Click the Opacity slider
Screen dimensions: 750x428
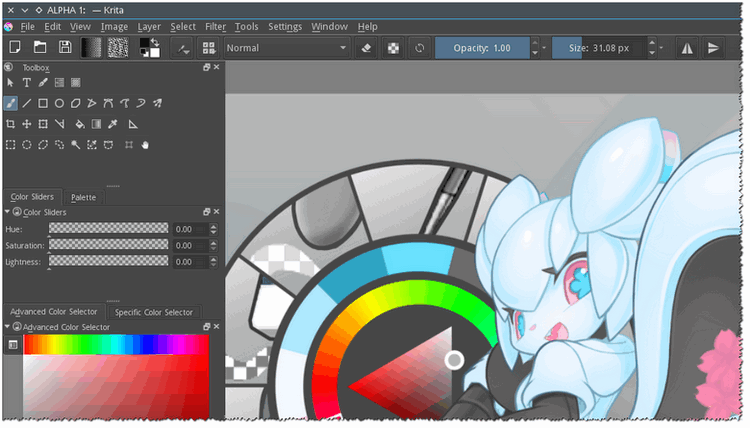pyautogui.click(x=482, y=48)
